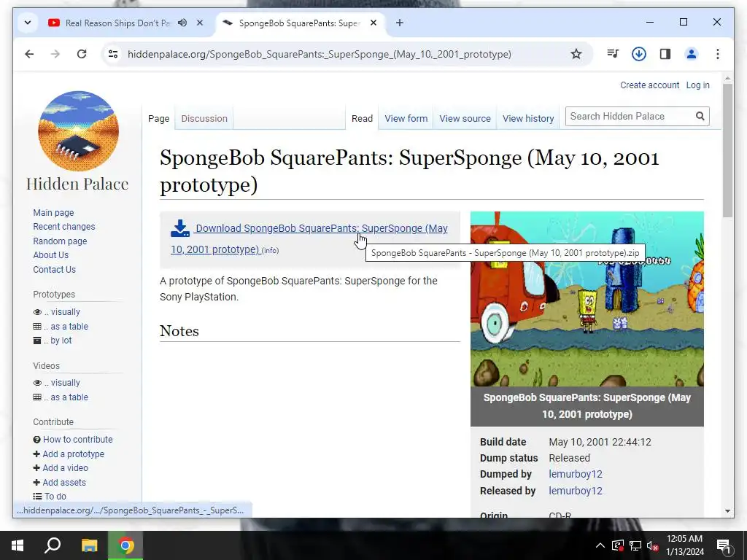Open the network icon in system tray
This screenshot has width=747, height=560.
(x=635, y=545)
